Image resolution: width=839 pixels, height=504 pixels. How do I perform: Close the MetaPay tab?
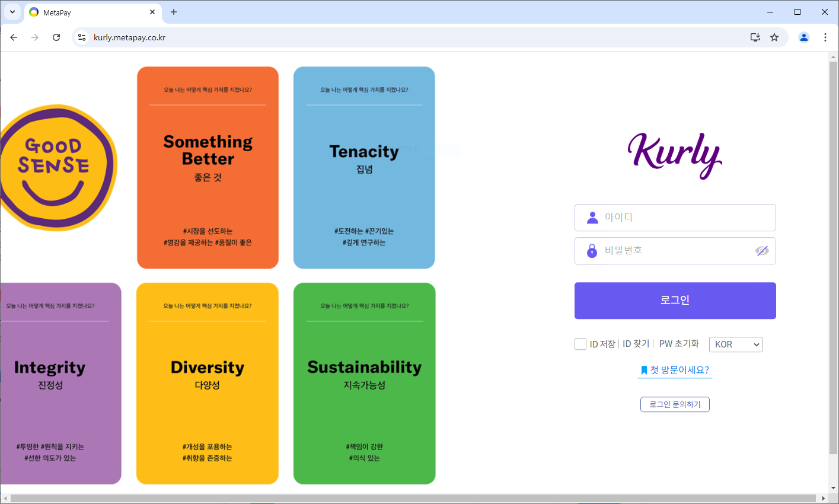pos(152,12)
